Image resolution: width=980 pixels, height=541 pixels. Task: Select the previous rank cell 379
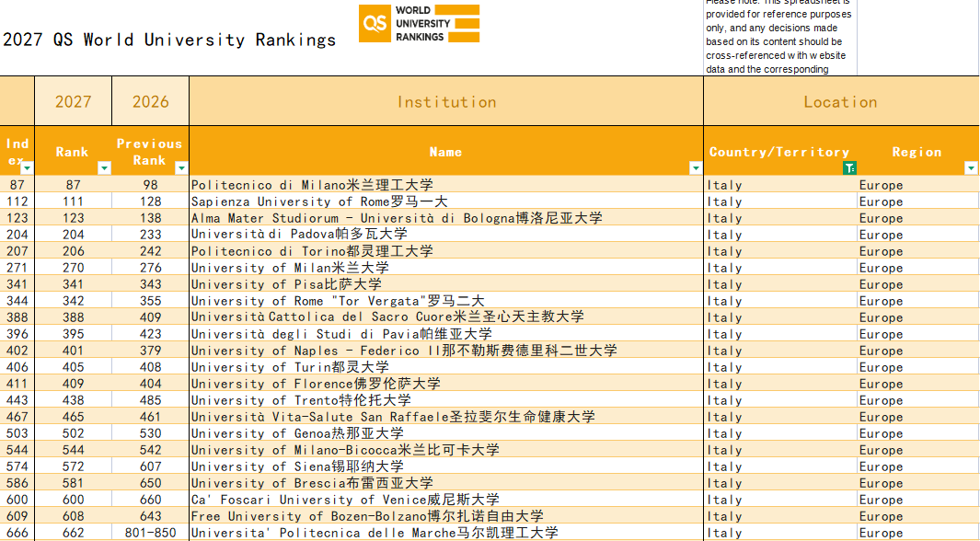click(151, 351)
